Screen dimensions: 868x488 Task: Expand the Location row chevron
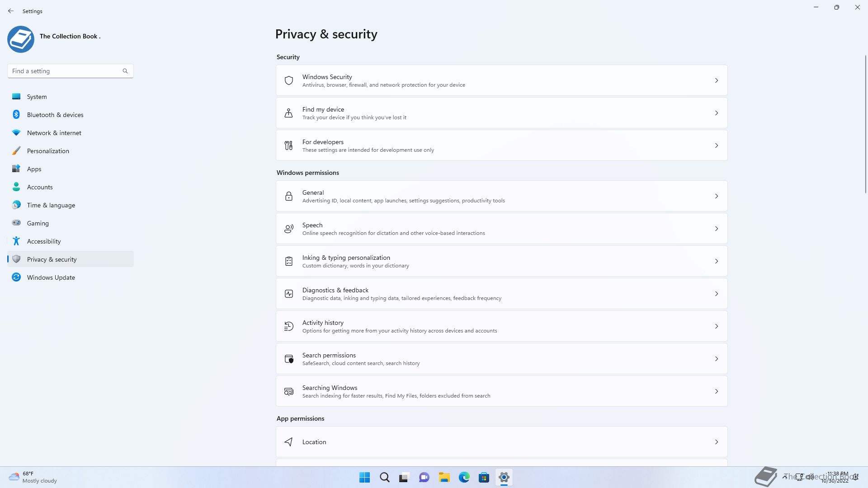717,442
